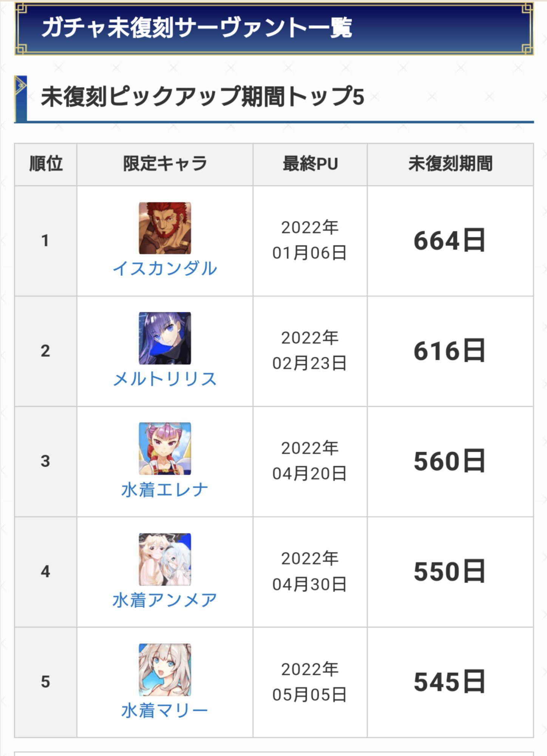Tap the 664日 cell for イスカンダル
547x756 pixels.
click(x=450, y=241)
